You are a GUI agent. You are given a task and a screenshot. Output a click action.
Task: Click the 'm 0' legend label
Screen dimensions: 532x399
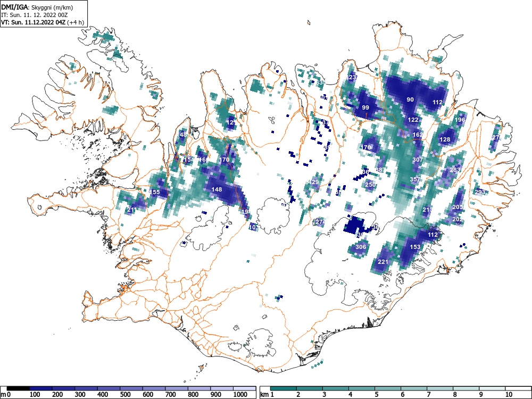click(4, 394)
